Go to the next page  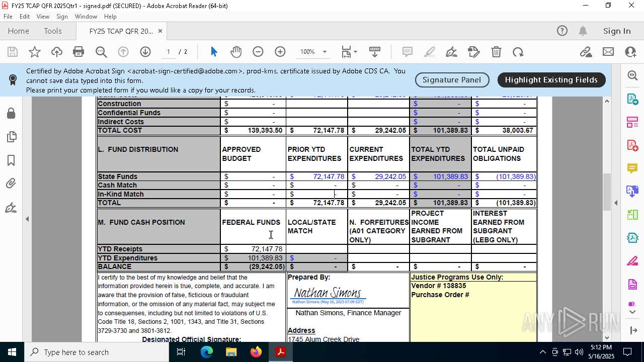145,52
